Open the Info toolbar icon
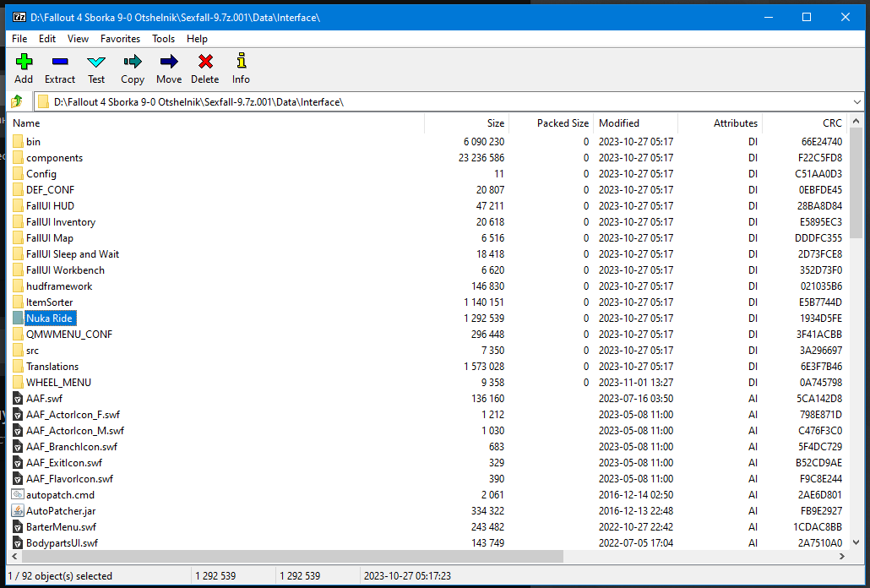This screenshot has height=588, width=870. pos(242,61)
